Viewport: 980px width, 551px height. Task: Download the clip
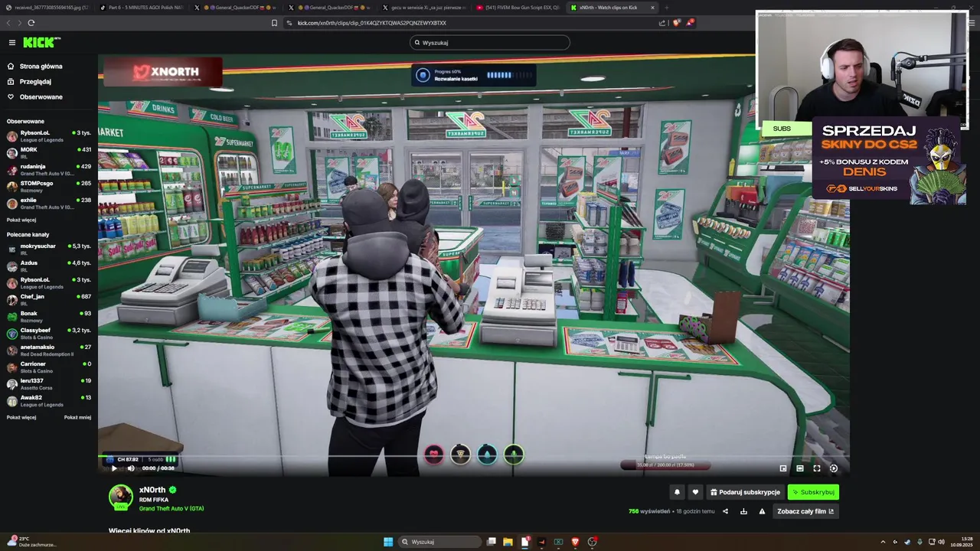pos(743,511)
